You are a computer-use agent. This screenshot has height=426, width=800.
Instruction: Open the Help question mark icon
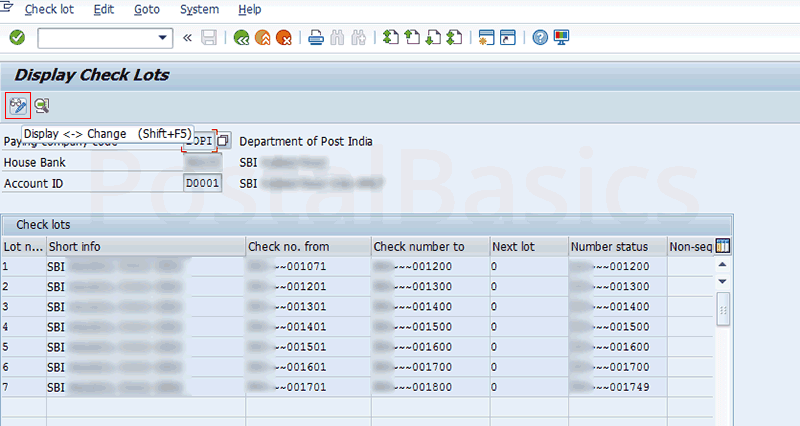pyautogui.click(x=540, y=38)
